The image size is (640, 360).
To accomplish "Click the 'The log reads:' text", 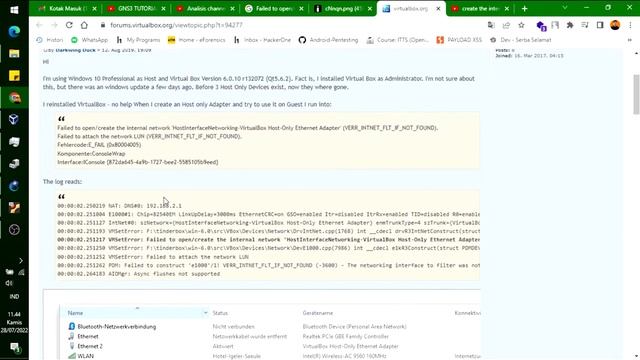I will pyautogui.click(x=62, y=182).
